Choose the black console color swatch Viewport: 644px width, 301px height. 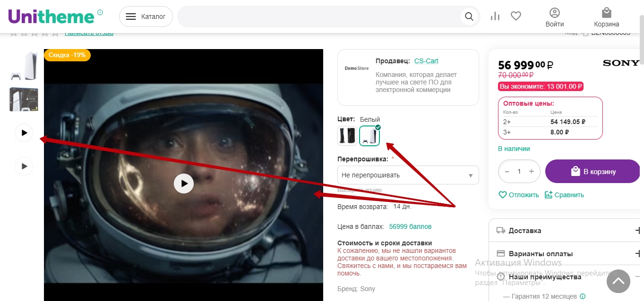click(347, 136)
